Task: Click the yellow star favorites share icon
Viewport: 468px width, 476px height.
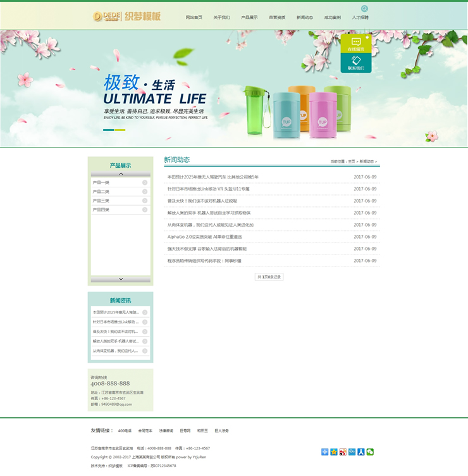Action: (x=334, y=452)
